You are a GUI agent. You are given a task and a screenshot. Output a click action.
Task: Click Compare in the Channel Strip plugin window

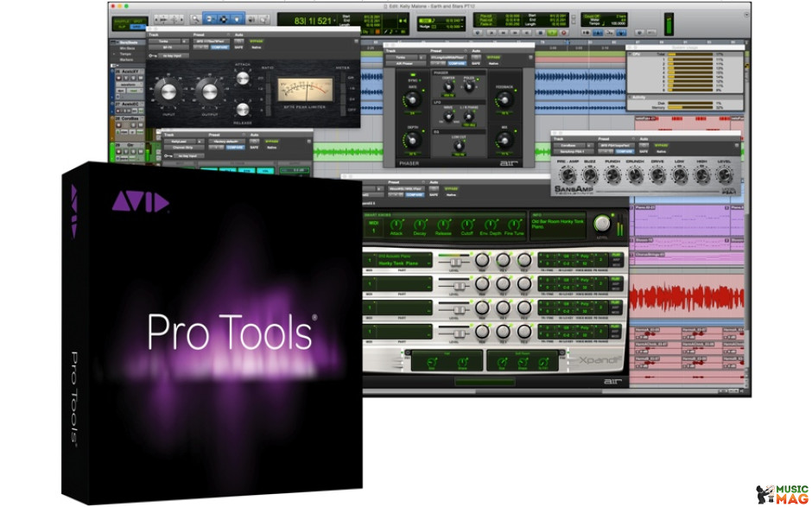coord(235,147)
